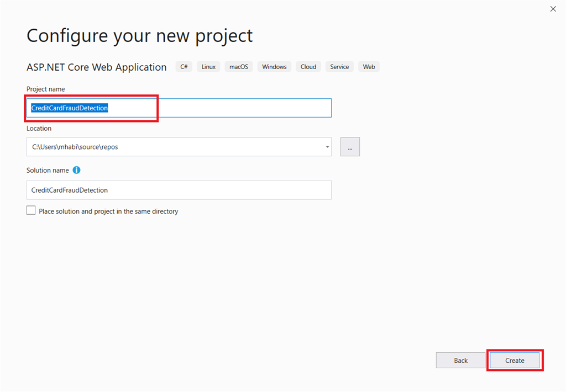Viewport: 566px width, 392px height.
Task: Click the Windows tag
Action: pos(274,67)
